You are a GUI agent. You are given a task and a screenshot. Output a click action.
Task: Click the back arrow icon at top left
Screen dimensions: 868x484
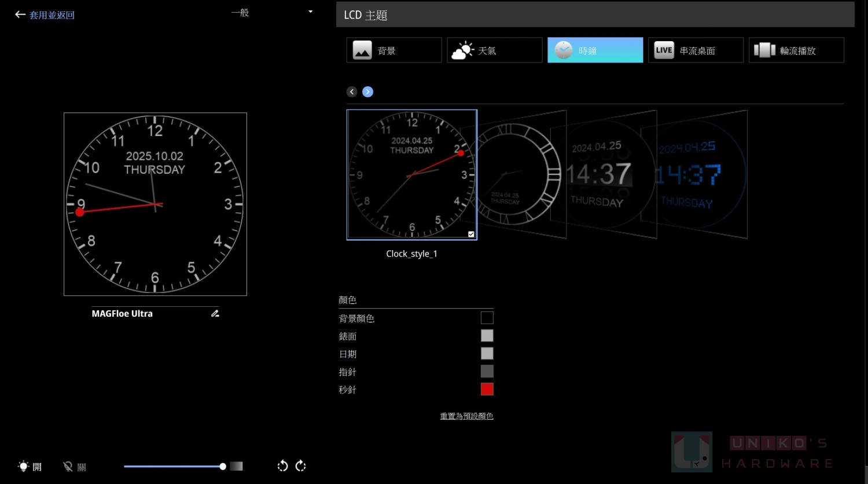(x=20, y=14)
